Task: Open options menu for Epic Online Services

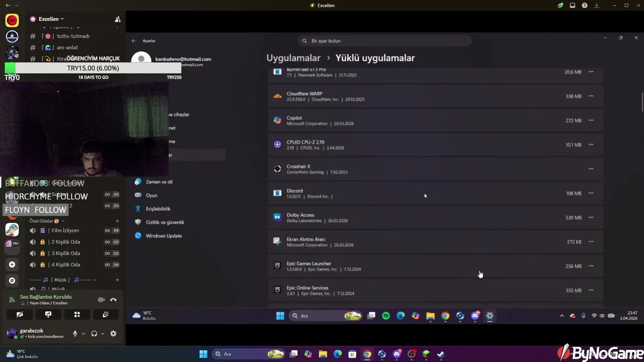Action: [591, 290]
